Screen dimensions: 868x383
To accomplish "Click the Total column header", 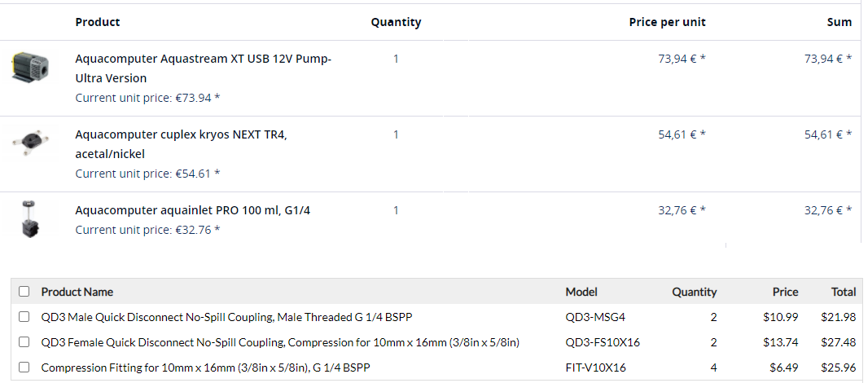I will pos(844,292).
